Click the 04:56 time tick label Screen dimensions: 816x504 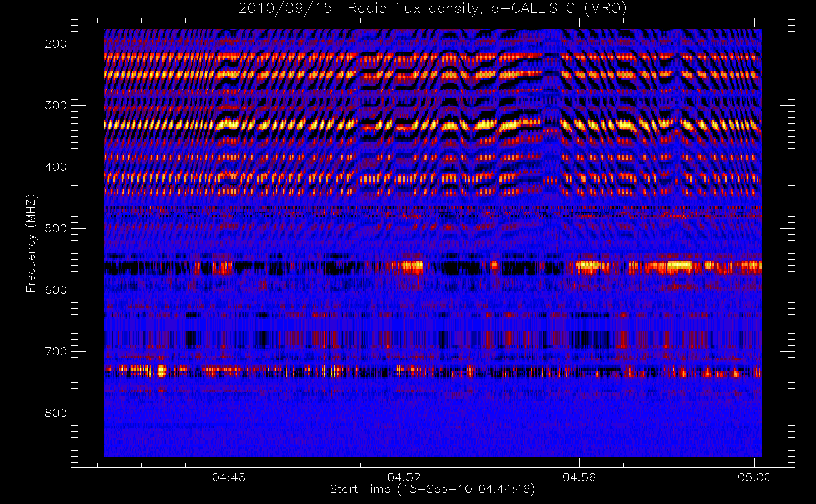point(579,477)
